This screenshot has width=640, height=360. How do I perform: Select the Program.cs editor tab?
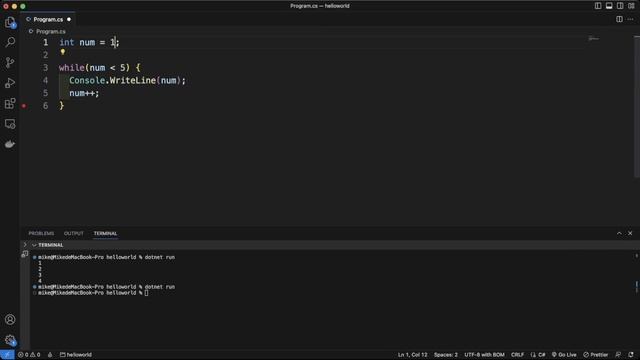(47, 19)
